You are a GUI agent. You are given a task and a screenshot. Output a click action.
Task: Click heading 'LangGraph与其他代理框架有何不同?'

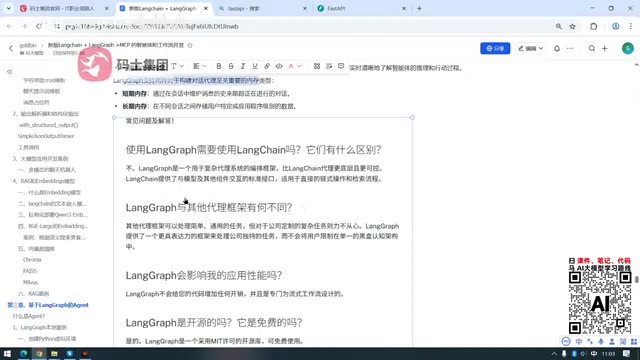(209, 207)
